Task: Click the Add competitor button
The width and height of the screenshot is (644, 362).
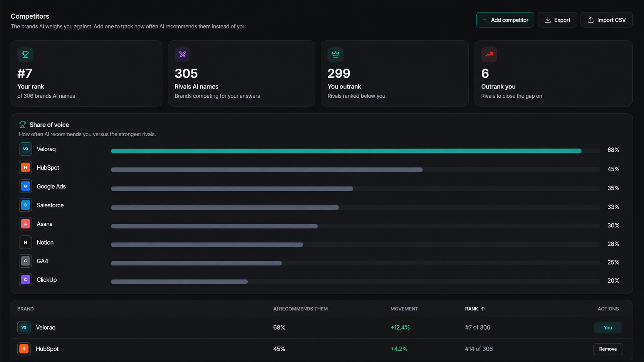Action: (x=505, y=20)
